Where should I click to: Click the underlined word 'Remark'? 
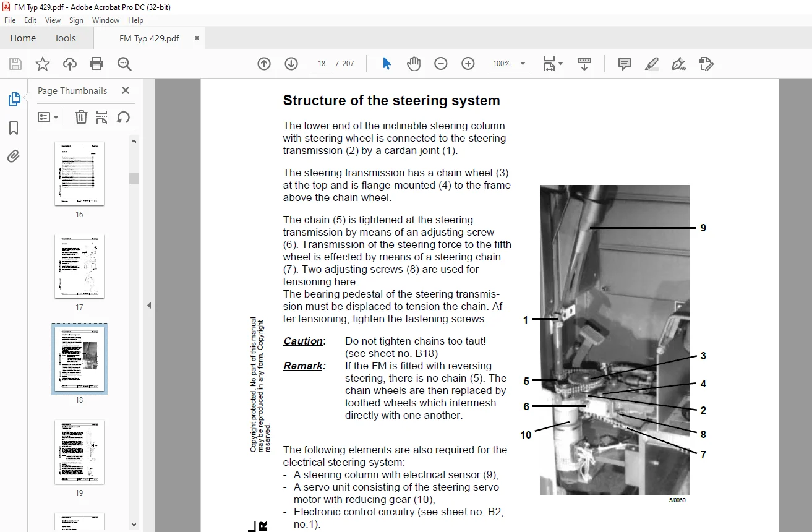[303, 366]
